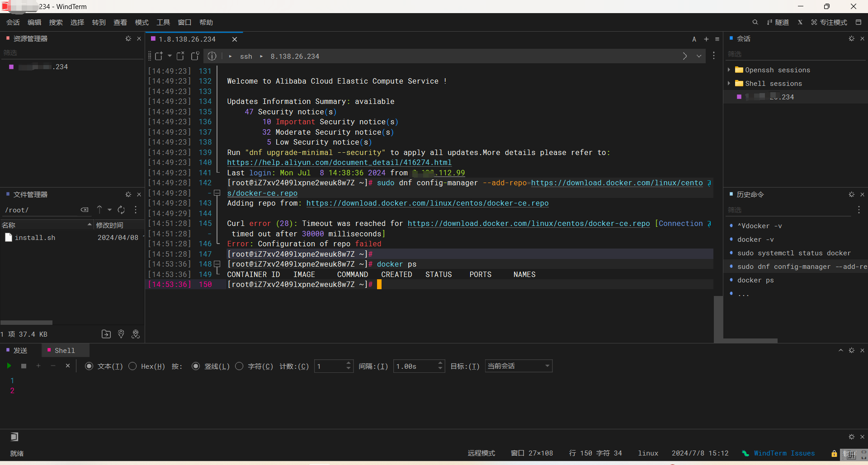Click the file manager horizontal scrollbar

pyautogui.click(x=27, y=323)
